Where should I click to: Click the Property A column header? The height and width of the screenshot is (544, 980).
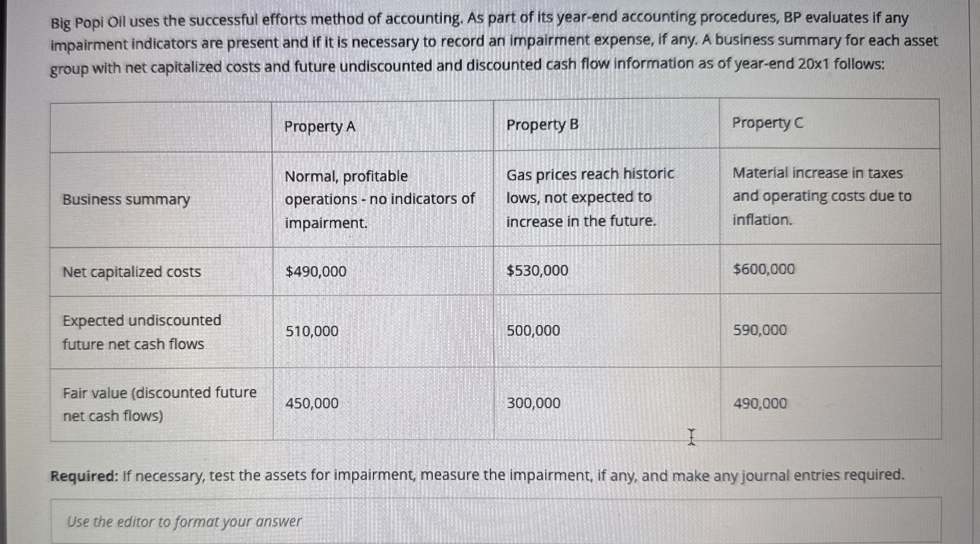[320, 126]
